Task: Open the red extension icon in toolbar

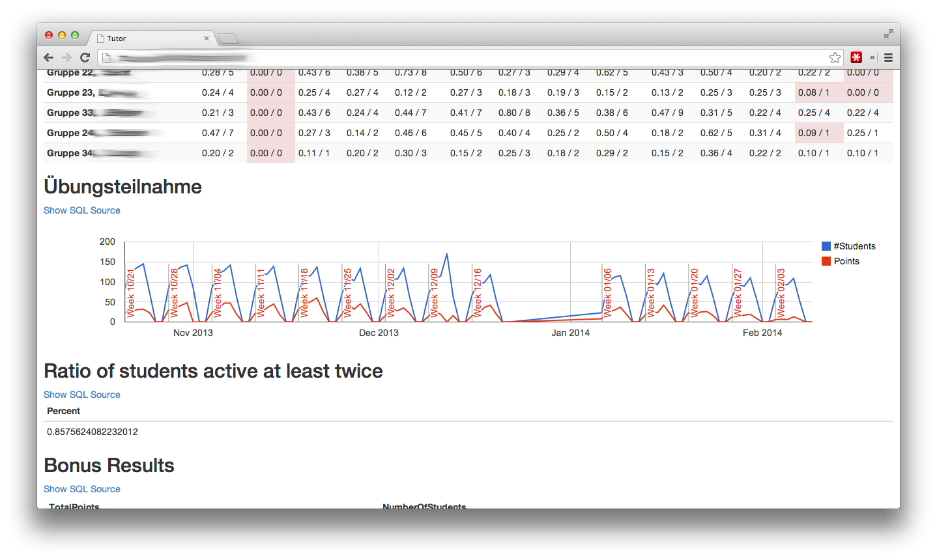Action: coord(856,57)
